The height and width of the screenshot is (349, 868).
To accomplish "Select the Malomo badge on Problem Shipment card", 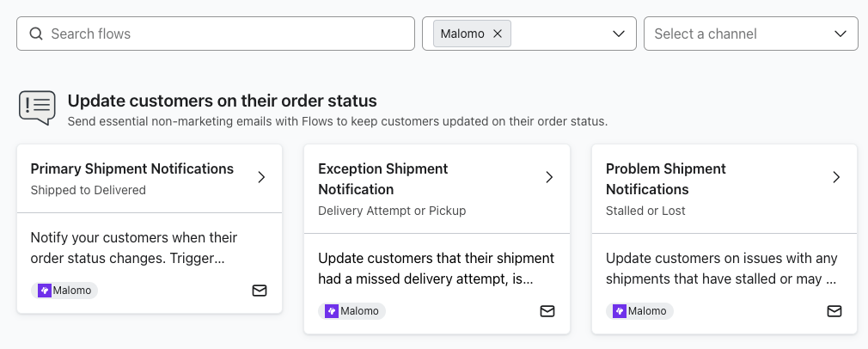I will (x=639, y=311).
